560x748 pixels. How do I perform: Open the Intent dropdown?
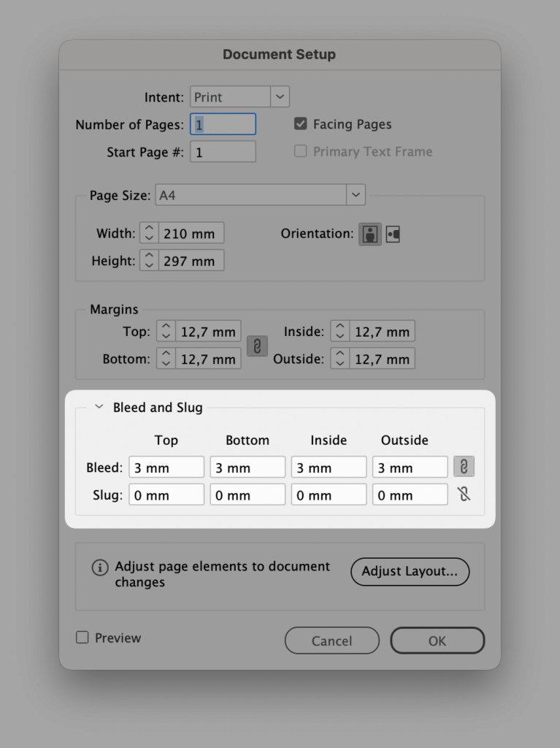pos(280,97)
